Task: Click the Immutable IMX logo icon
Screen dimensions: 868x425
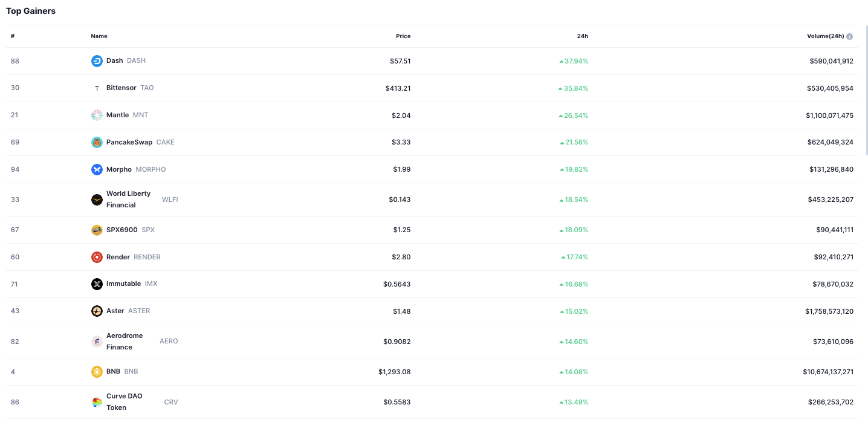Action: (97, 284)
